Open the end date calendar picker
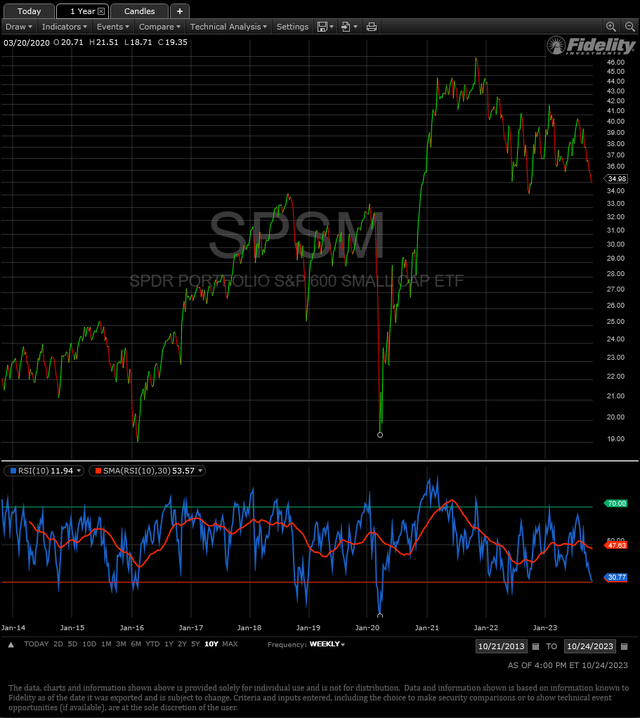 pyautogui.click(x=624, y=646)
